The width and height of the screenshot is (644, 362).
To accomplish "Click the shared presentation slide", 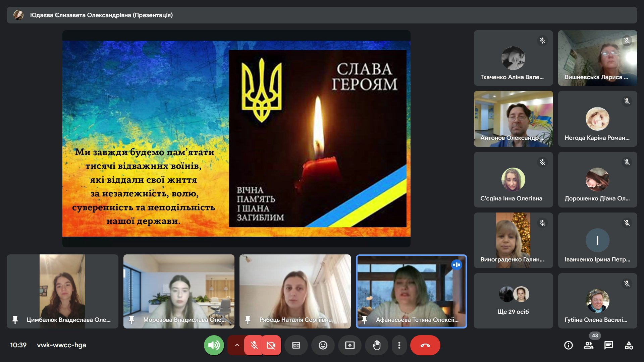I will pos(236,139).
